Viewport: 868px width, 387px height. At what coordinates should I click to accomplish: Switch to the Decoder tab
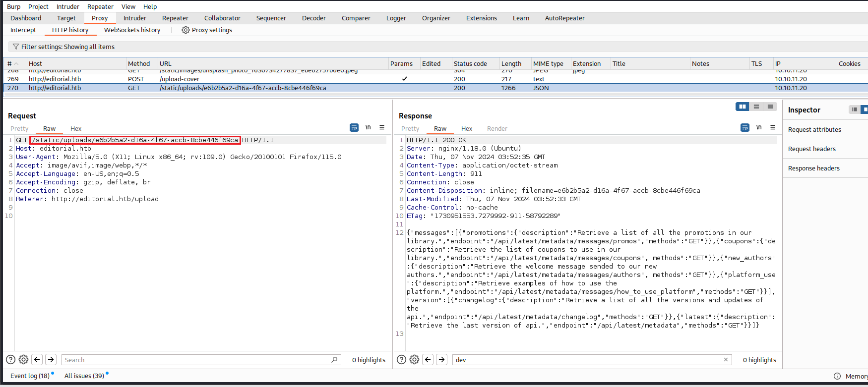(314, 18)
